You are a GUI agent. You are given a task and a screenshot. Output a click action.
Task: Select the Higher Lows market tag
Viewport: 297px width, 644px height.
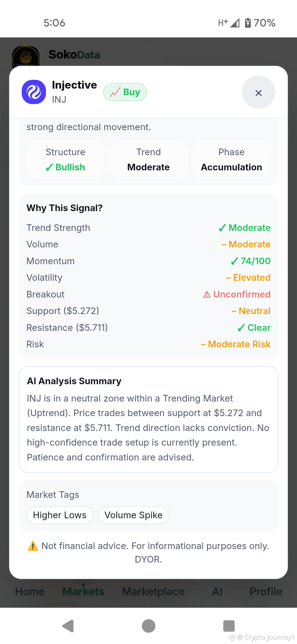(x=60, y=515)
